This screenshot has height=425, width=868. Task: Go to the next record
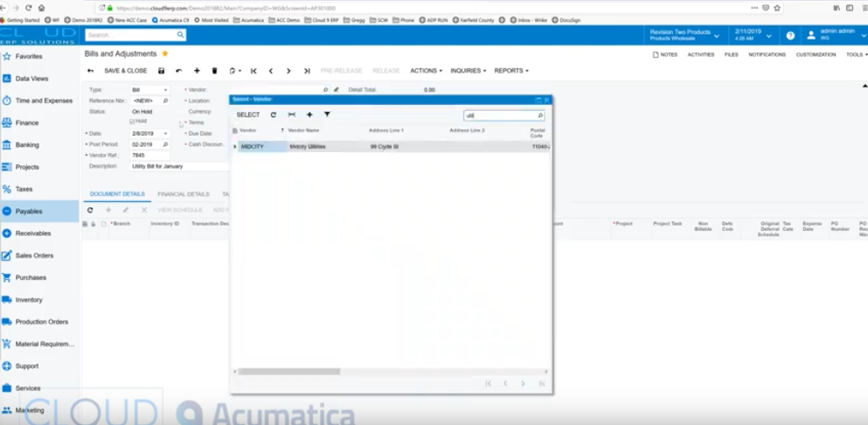[288, 71]
